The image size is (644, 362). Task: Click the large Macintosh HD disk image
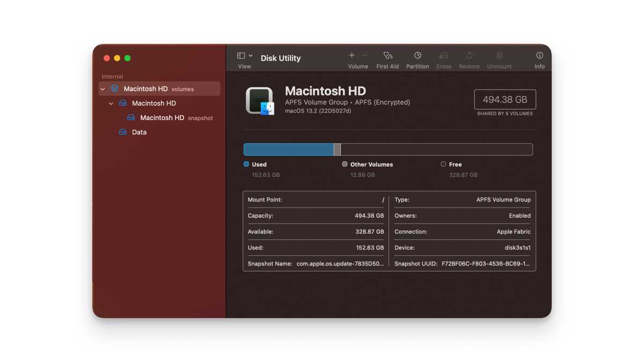260,101
